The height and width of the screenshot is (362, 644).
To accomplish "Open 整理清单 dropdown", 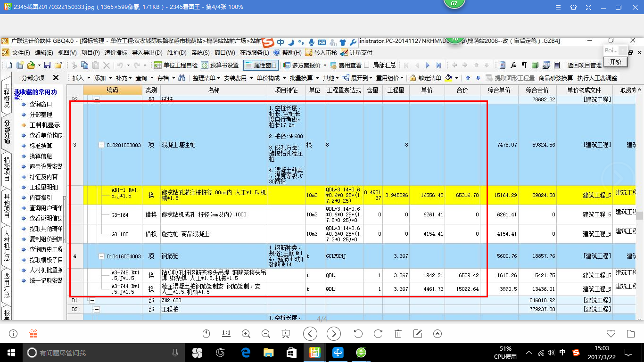I will point(206,78).
